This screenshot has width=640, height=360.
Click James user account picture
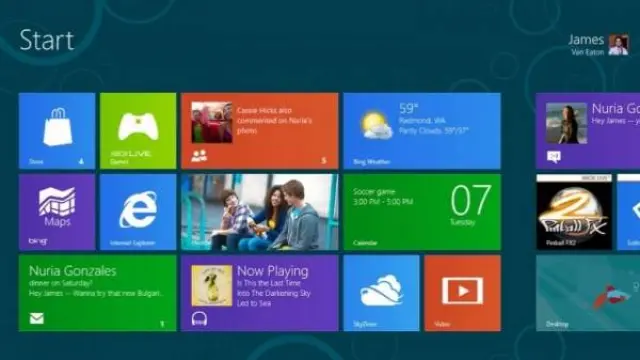click(619, 44)
